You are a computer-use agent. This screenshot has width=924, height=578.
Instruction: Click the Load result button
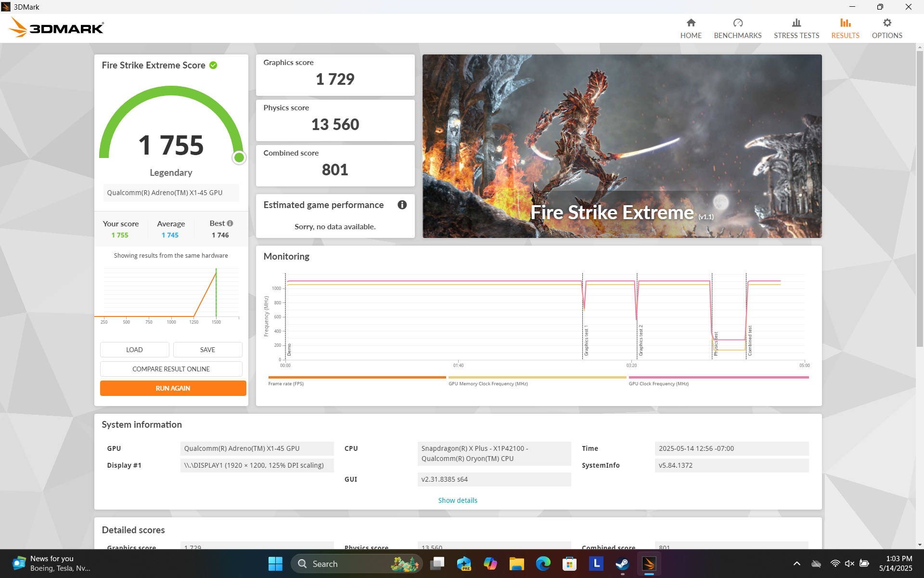click(x=134, y=350)
